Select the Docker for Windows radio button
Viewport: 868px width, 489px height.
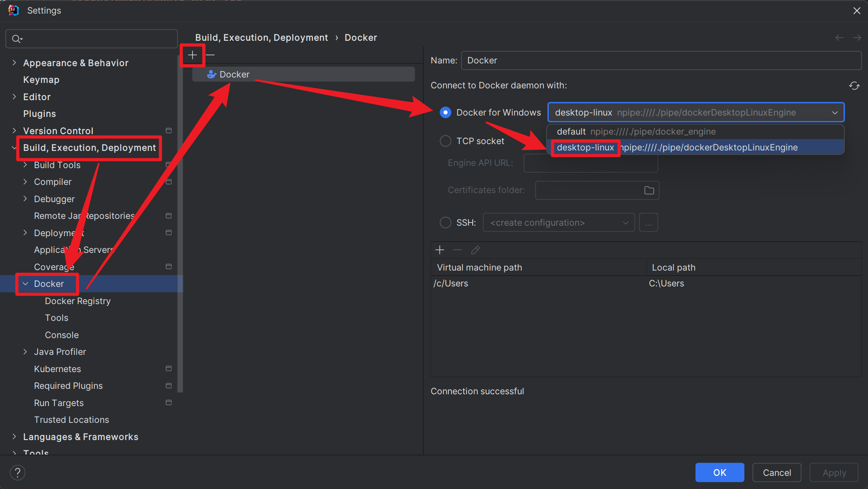click(x=446, y=112)
